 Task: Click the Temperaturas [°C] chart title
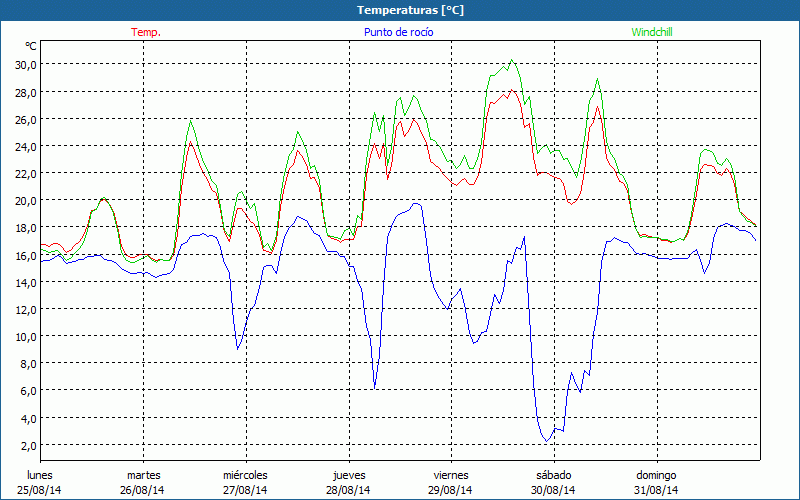[411, 9]
